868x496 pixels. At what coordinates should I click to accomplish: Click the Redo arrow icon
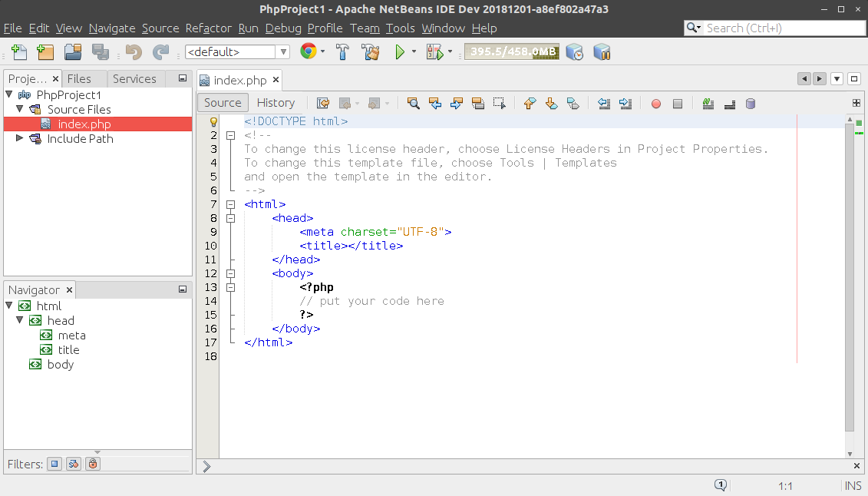pos(160,52)
